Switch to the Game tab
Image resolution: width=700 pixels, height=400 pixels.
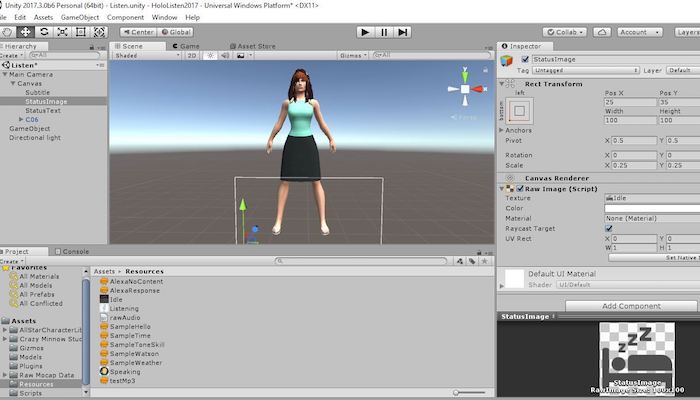pyautogui.click(x=186, y=46)
